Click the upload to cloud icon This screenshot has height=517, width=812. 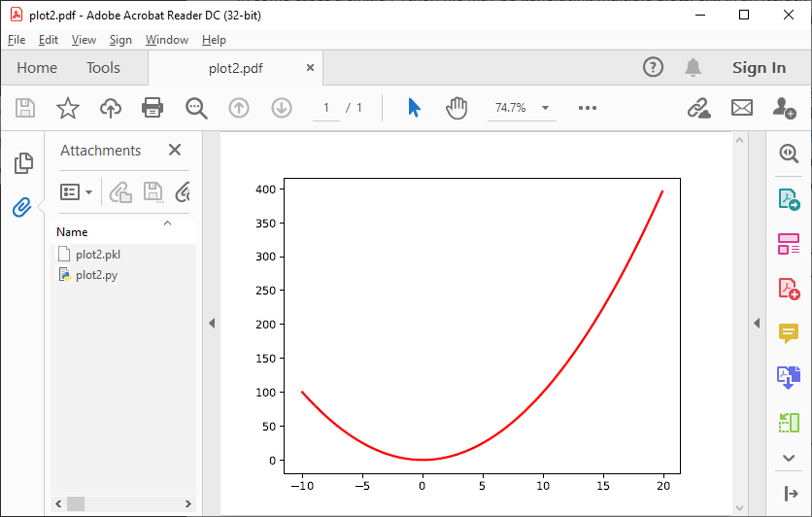tap(111, 108)
